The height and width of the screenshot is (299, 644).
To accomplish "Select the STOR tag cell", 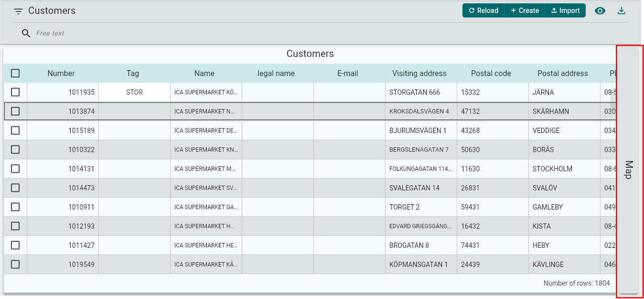I will [x=134, y=92].
